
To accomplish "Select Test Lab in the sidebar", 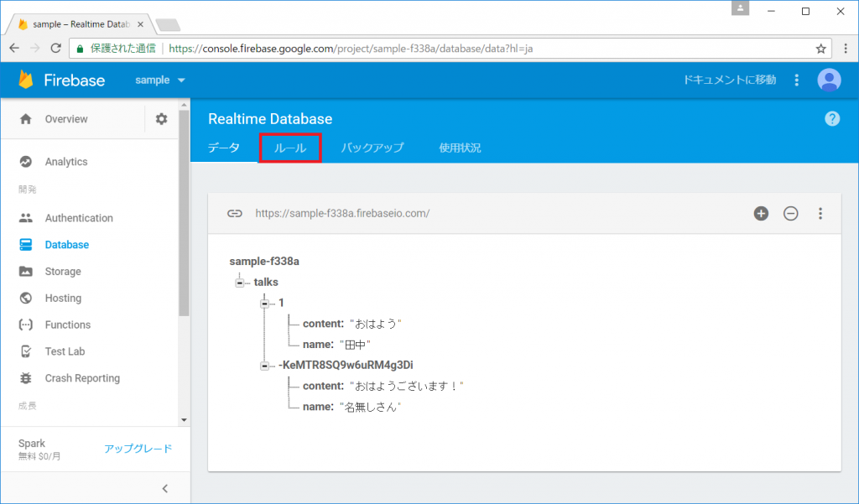I will 64,351.
